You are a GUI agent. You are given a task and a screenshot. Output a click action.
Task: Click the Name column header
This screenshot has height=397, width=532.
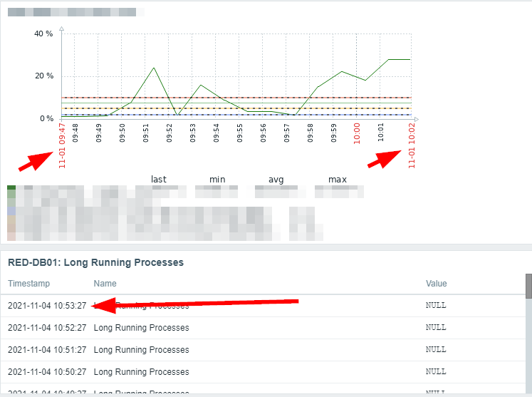(x=105, y=283)
